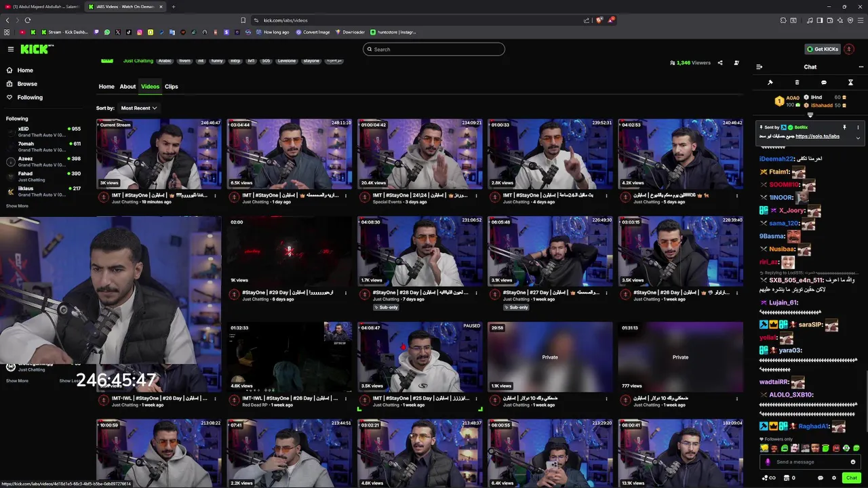Open a new browser tab
The image size is (868, 488).
point(173,7)
